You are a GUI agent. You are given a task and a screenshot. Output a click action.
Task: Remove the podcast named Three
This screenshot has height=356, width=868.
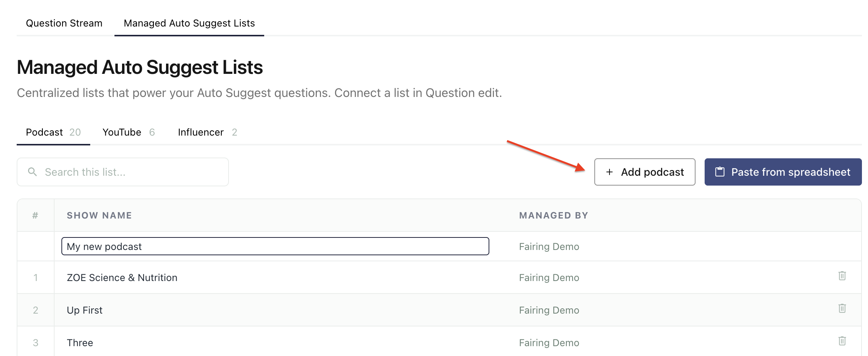tap(842, 341)
